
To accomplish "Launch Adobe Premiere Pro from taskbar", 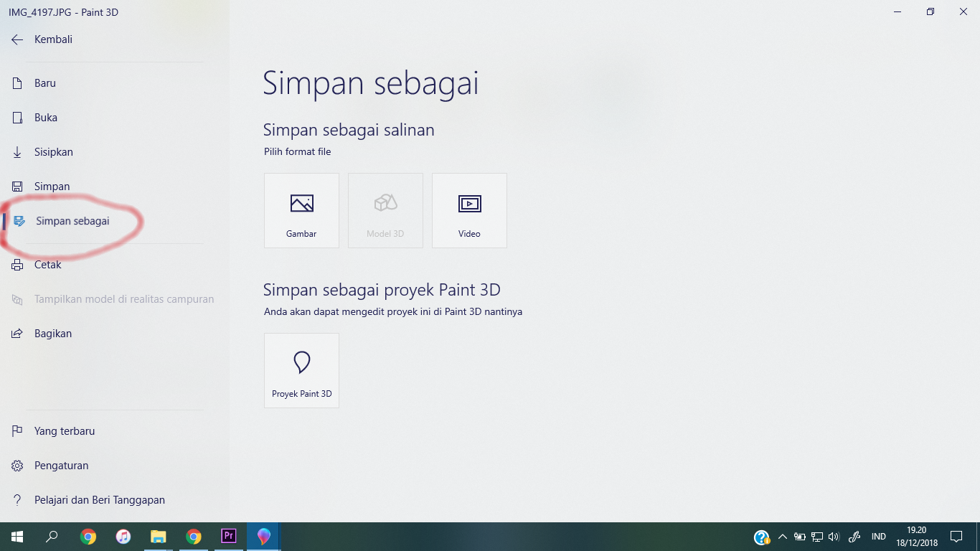I will 229,537.
